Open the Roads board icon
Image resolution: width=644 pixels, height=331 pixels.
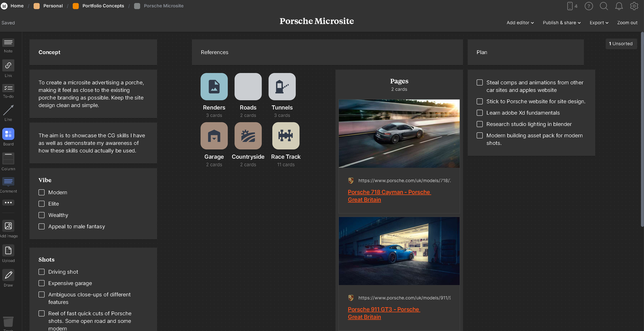click(248, 86)
